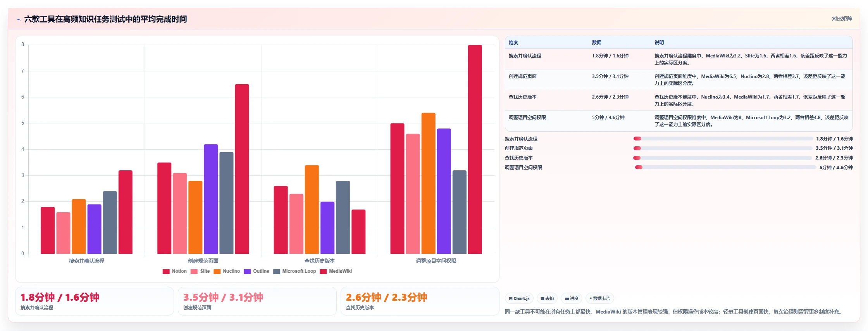The width and height of the screenshot is (868, 331).
Task: Select the gray Microsoft Loop bar in 调整项目空间权限
Action: click(x=460, y=212)
